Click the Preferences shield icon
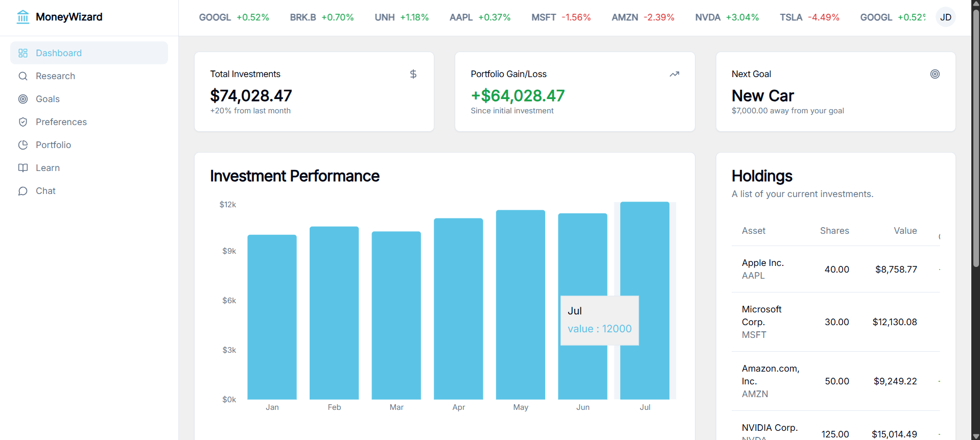Viewport: 980px width, 440px height. coord(23,122)
